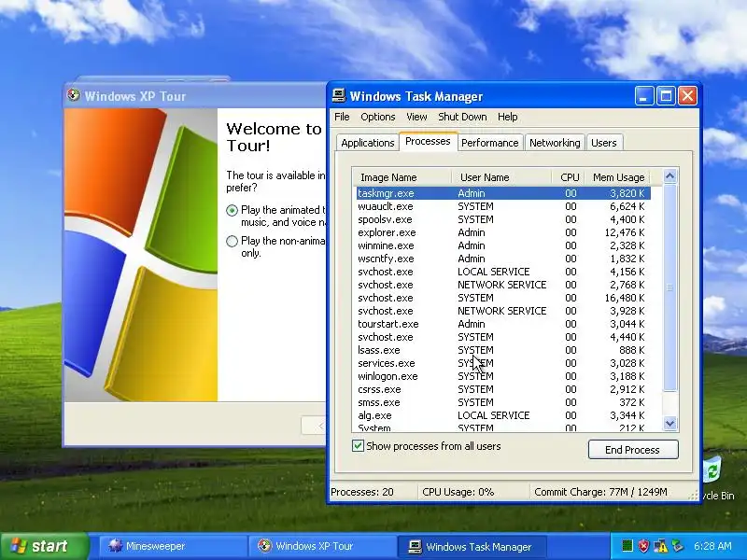The height and width of the screenshot is (560, 747).
Task: Click the CPU Usage: 0% status entry
Action: (x=473, y=492)
